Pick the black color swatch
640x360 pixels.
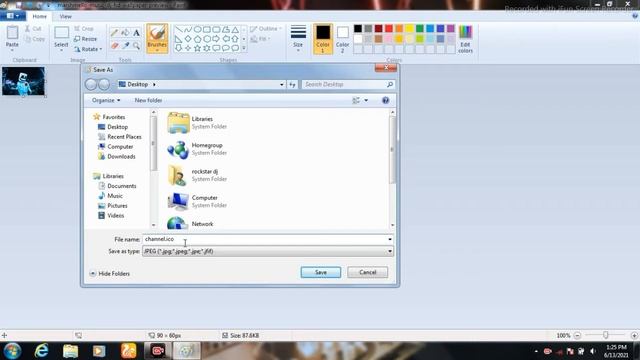pos(358,29)
